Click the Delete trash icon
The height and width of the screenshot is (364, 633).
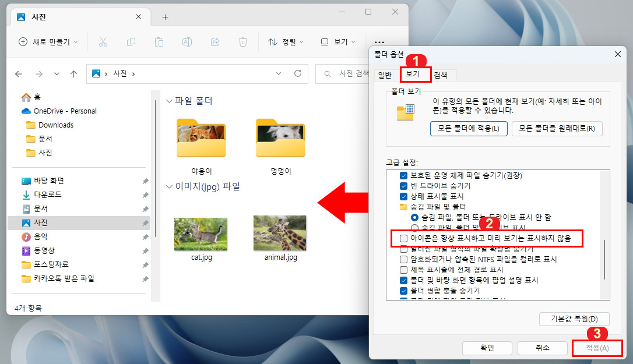(x=241, y=41)
